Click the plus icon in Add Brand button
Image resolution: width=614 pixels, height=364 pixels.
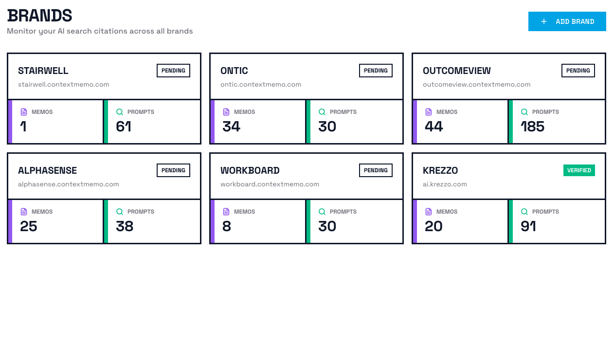point(543,21)
